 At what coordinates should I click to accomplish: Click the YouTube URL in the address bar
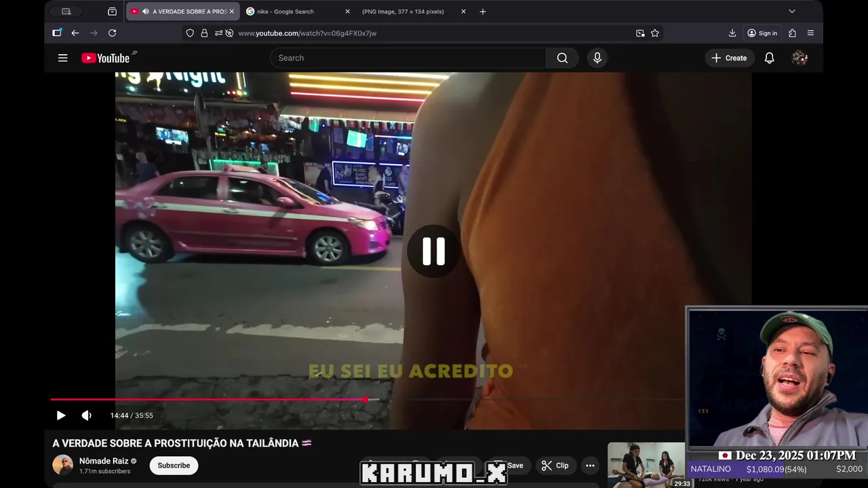pyautogui.click(x=307, y=33)
